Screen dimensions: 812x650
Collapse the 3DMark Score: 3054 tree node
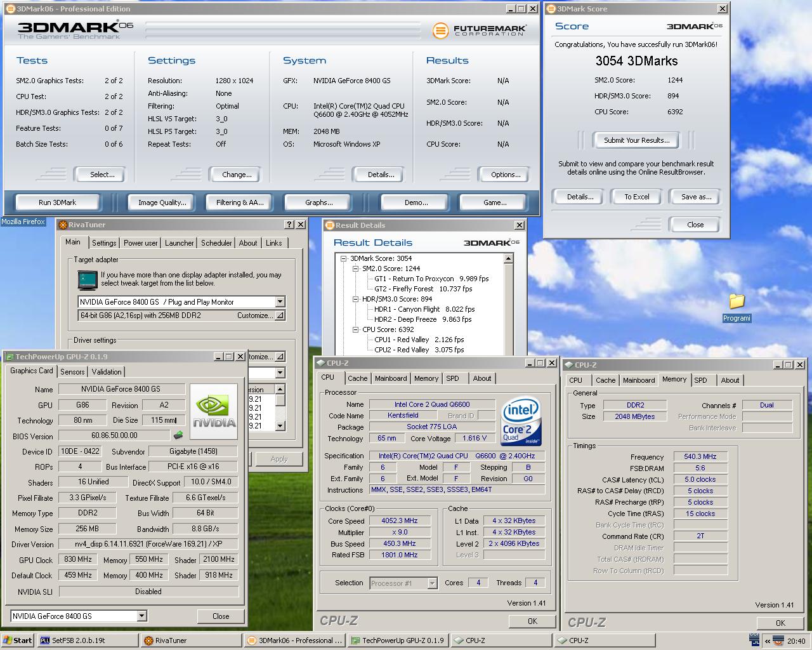344,258
